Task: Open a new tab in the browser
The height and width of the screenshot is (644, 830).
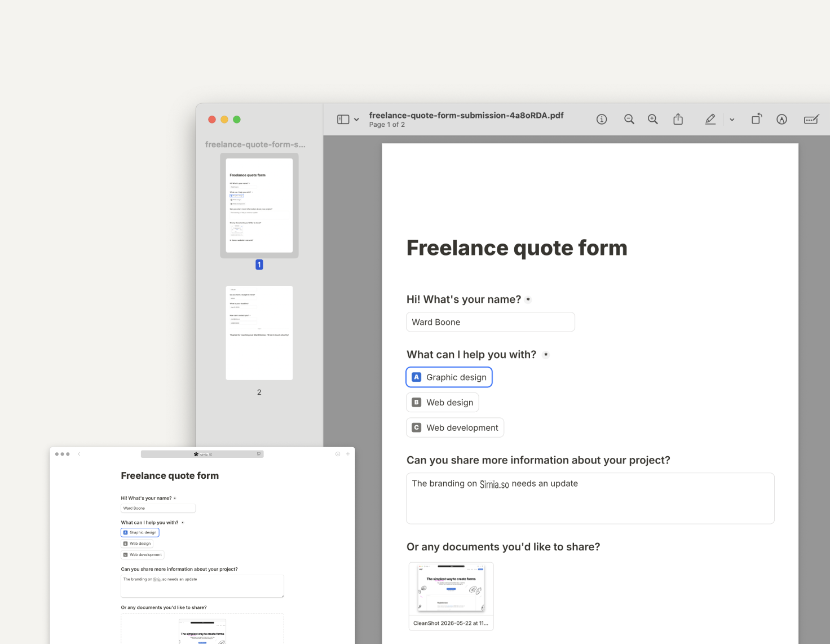Action: click(x=348, y=454)
